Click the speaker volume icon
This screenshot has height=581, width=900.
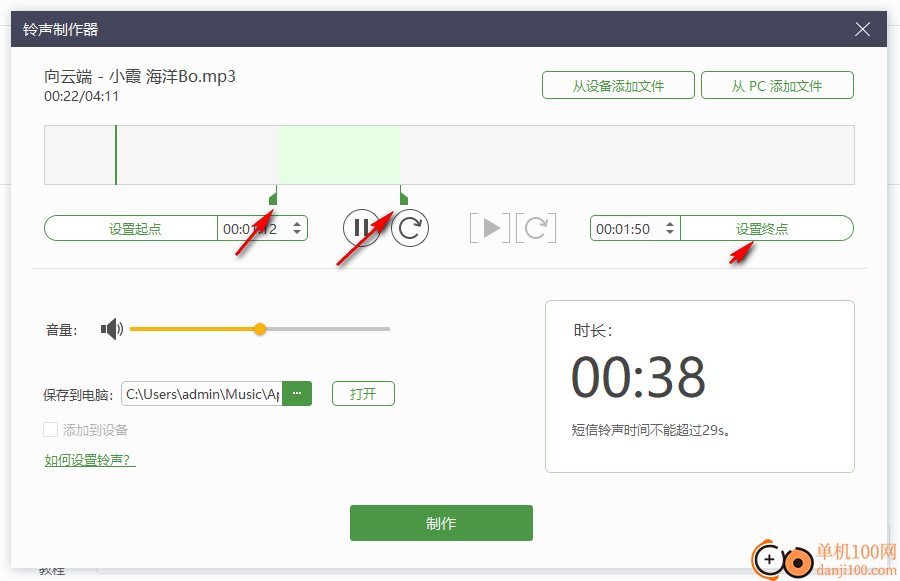[x=112, y=329]
